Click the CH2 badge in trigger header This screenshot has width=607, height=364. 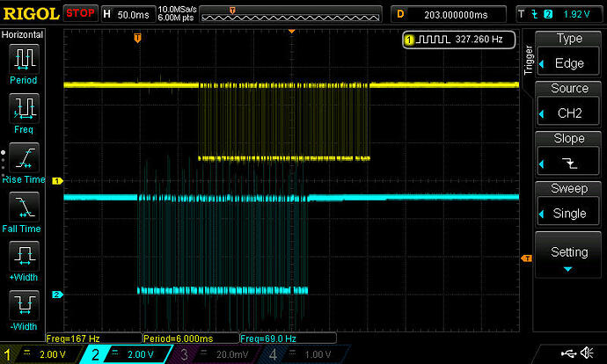click(x=548, y=14)
